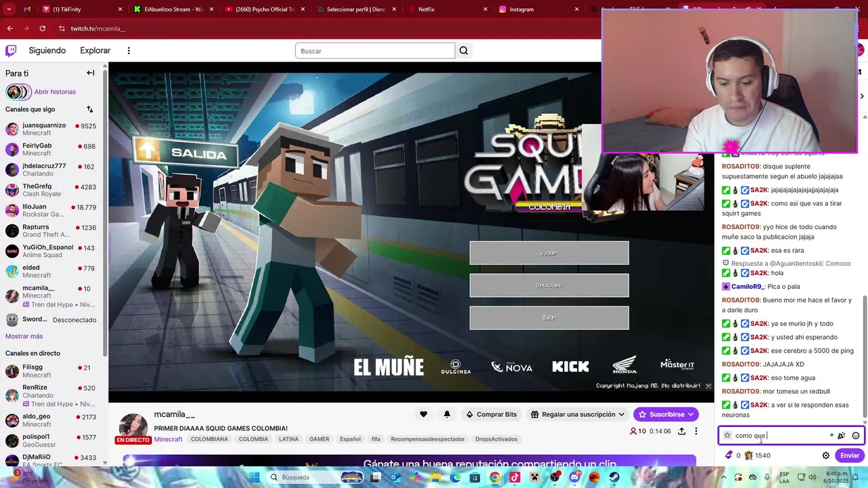Open juansguarnizo channel
The image size is (868, 488).
coord(51,129)
